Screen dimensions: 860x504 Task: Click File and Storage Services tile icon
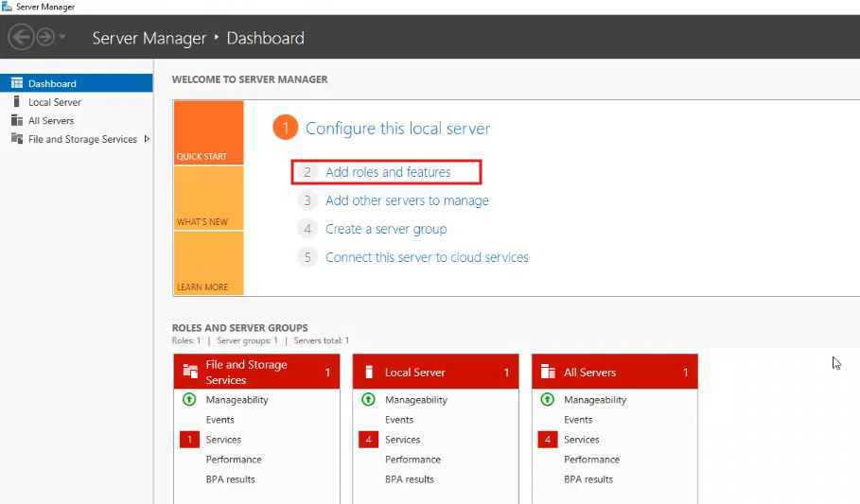(190, 372)
